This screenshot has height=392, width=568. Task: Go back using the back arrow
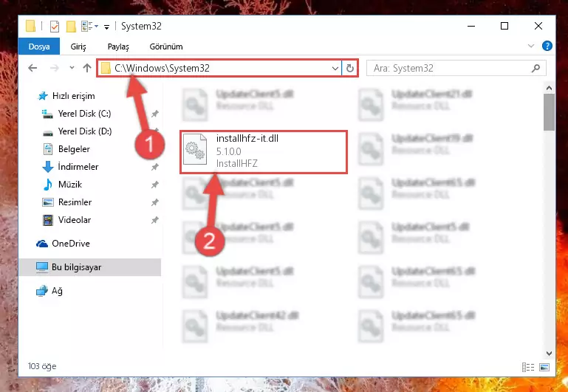tap(32, 68)
